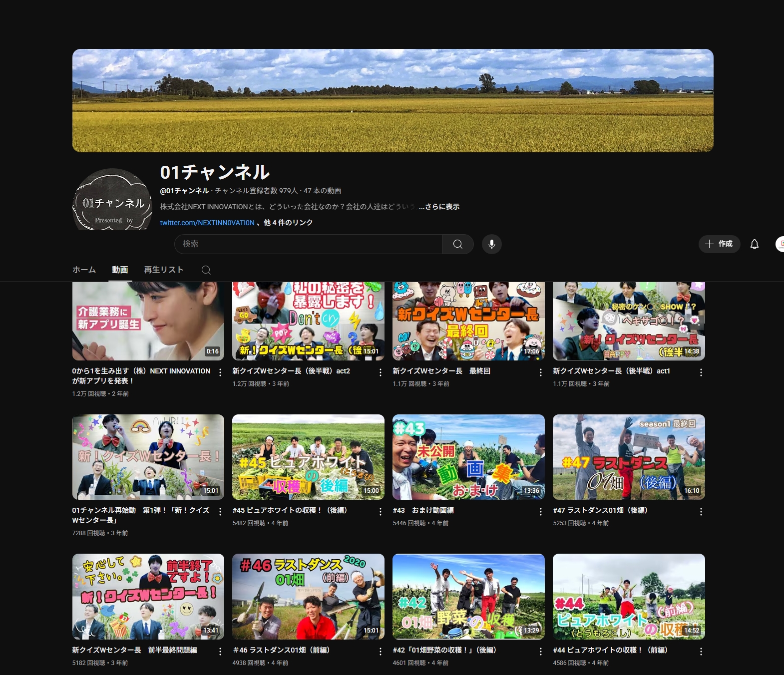Open more options for #46 ラストダンス01畑（前編）
Viewport: 784px width, 675px height.
[381, 652]
